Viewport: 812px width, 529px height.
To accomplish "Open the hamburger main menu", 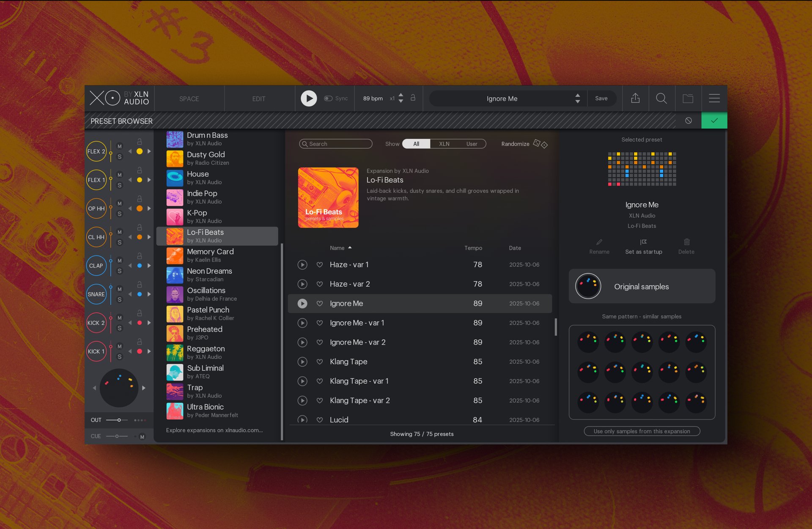I will 714,99.
